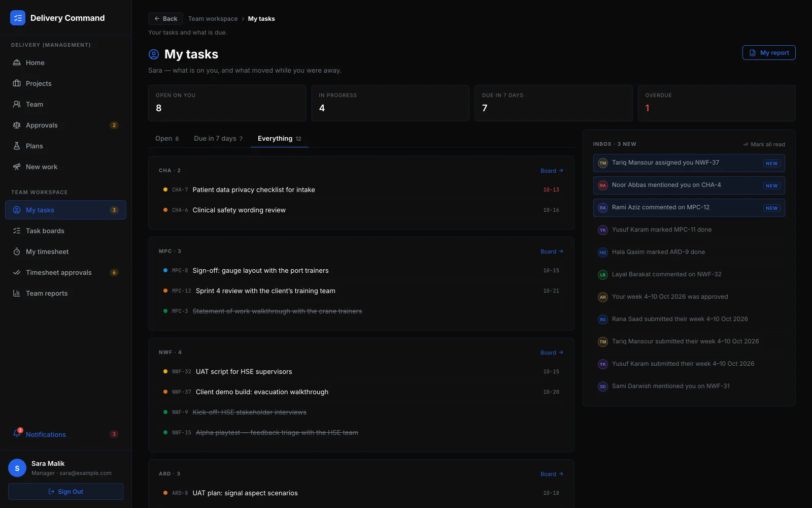Switch to the Open tab
812x508 pixels.
pos(167,138)
